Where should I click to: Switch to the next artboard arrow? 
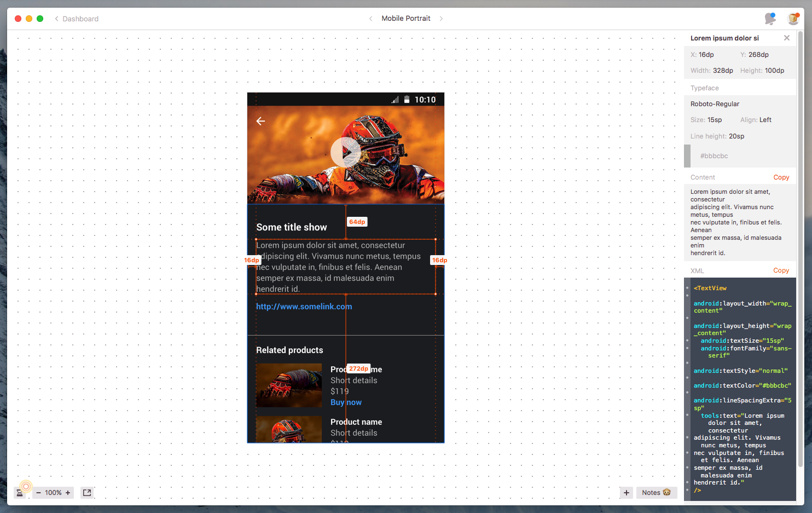(441, 19)
